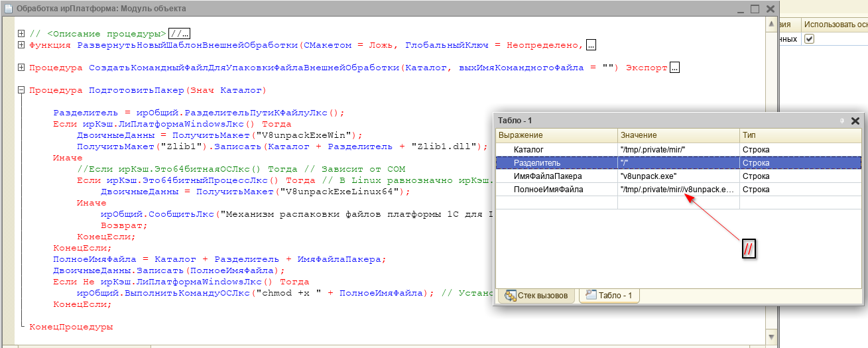Collapse the ПодготовитьПакер procedure
This screenshot has height=348, width=868.
pos(21,90)
